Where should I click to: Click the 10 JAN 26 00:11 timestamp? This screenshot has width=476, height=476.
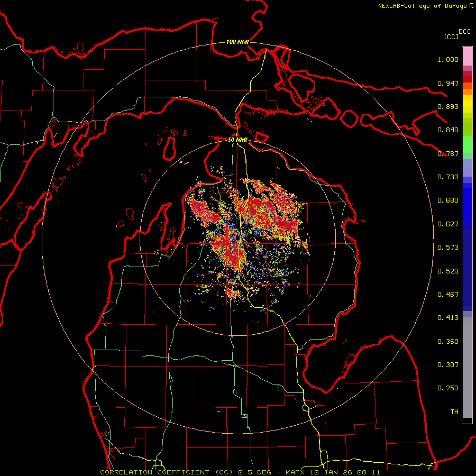[x=345, y=472]
